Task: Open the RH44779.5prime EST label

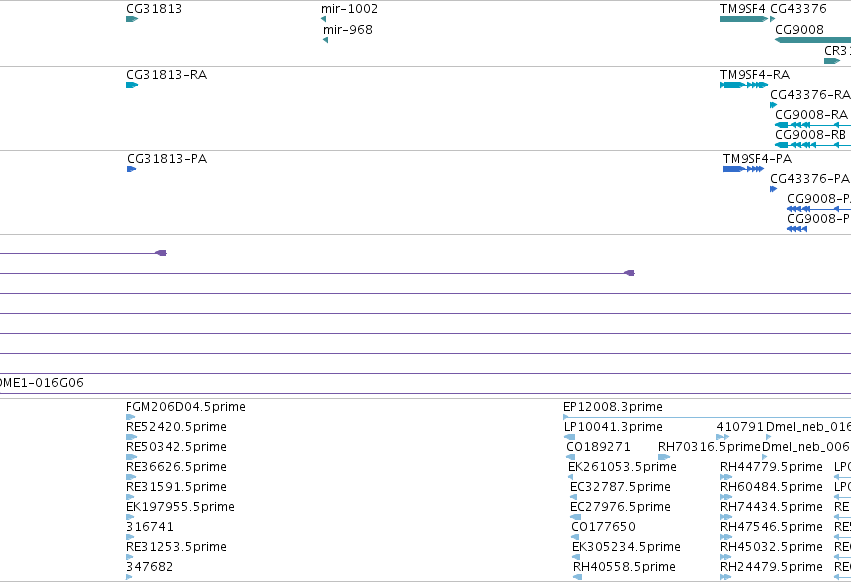Action: tap(771, 467)
